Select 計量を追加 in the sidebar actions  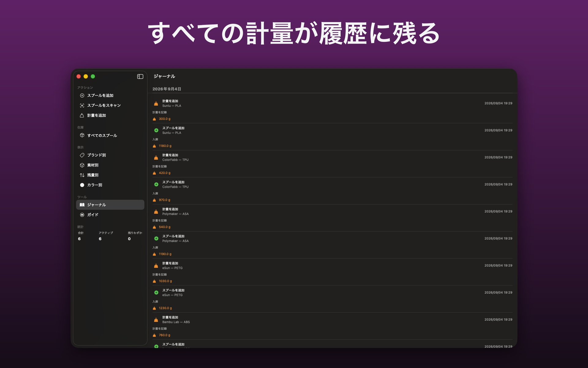[110, 115]
